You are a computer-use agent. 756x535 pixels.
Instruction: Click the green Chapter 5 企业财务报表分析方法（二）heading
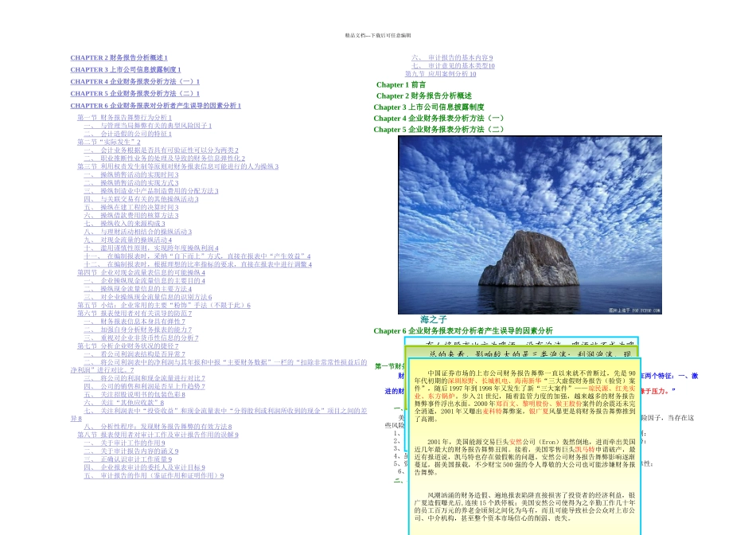[x=438, y=129]
